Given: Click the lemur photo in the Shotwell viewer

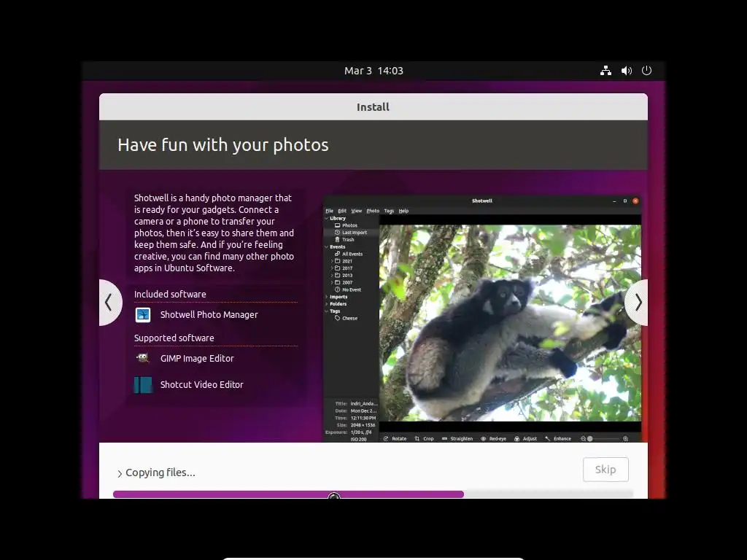Looking at the screenshot, I should pos(510,322).
